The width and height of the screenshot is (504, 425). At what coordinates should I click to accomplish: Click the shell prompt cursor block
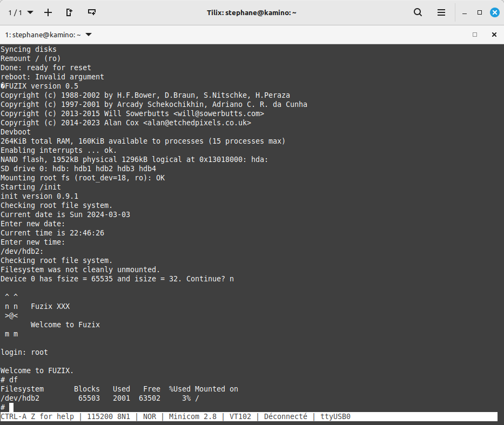[11, 407]
